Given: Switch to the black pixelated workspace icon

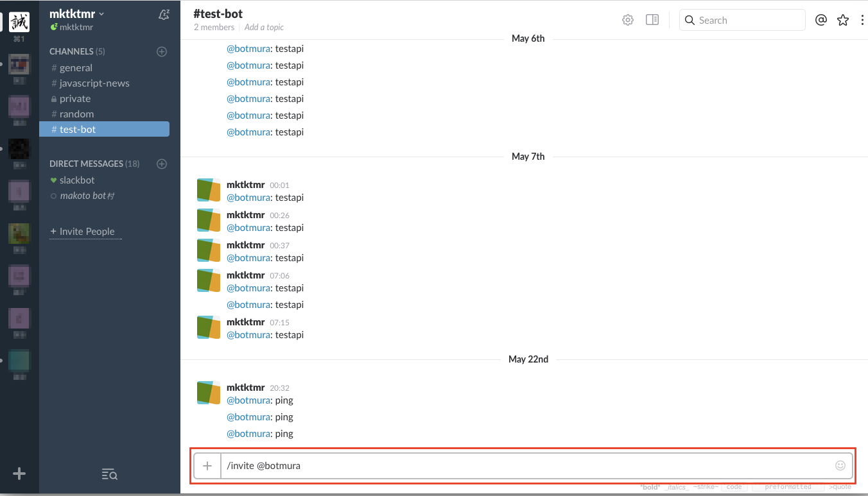Looking at the screenshot, I should pyautogui.click(x=19, y=149).
